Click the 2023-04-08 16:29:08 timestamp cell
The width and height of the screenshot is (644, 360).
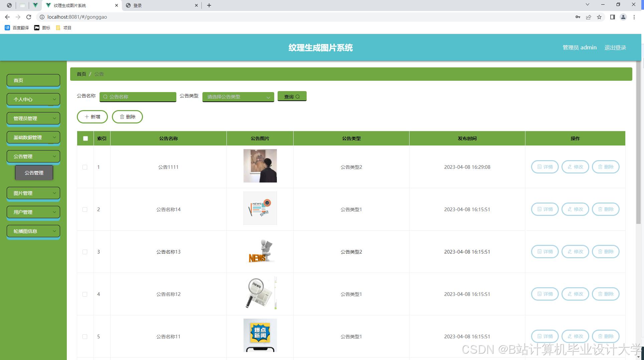467,167
